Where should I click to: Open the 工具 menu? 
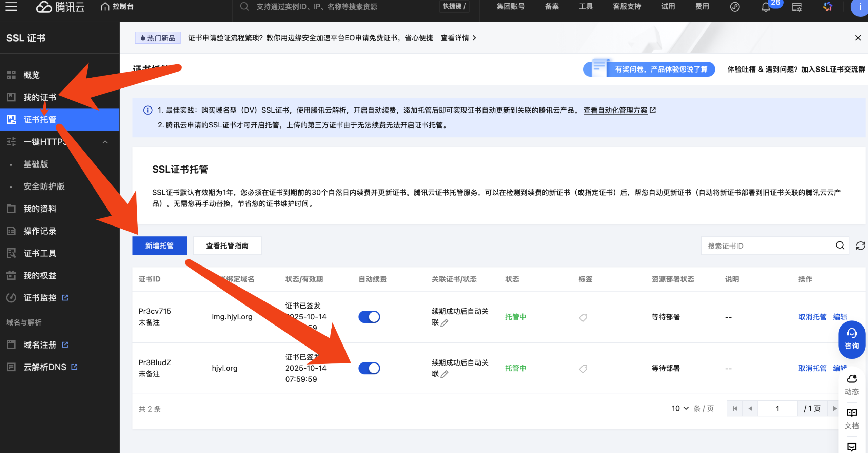(x=586, y=6)
